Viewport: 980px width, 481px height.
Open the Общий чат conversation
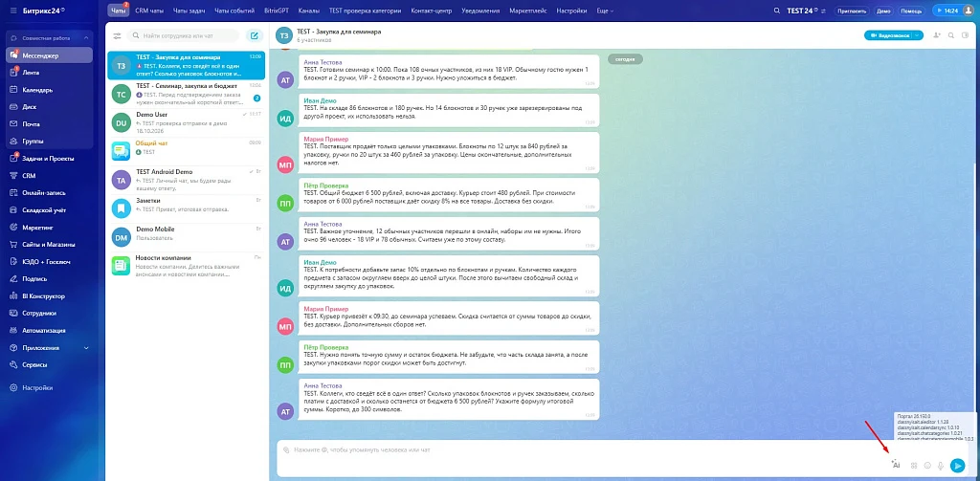[x=187, y=151]
